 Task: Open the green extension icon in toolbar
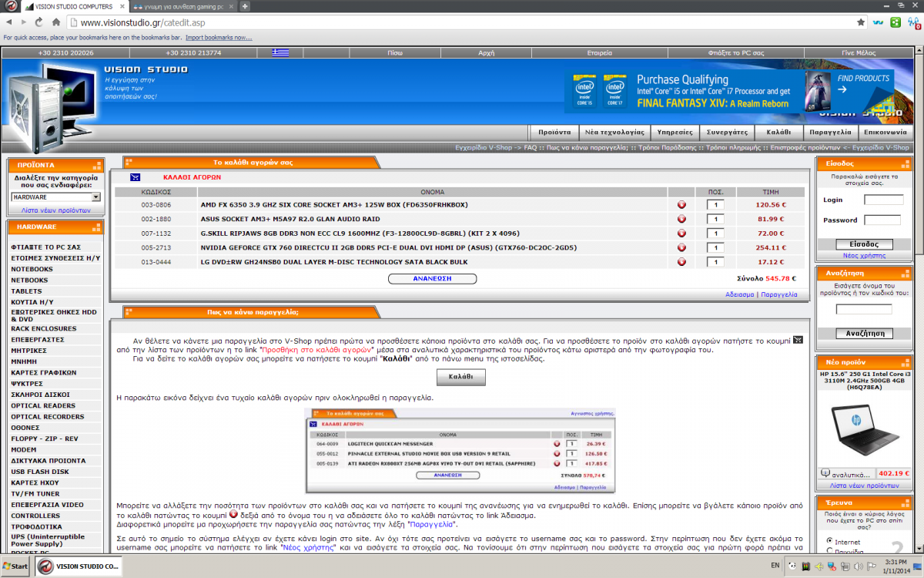pyautogui.click(x=896, y=22)
